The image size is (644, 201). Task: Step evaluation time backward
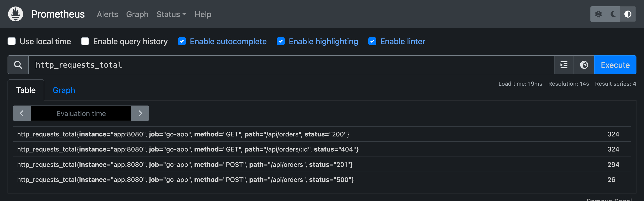22,113
